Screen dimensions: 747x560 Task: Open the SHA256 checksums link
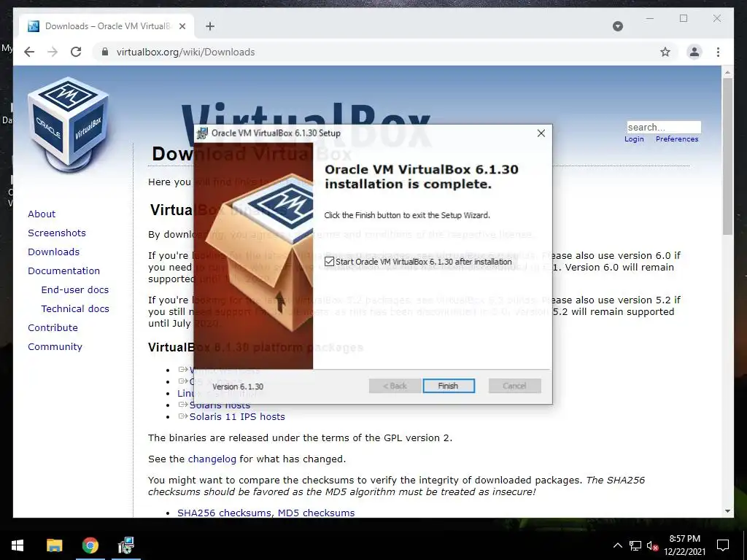225,513
